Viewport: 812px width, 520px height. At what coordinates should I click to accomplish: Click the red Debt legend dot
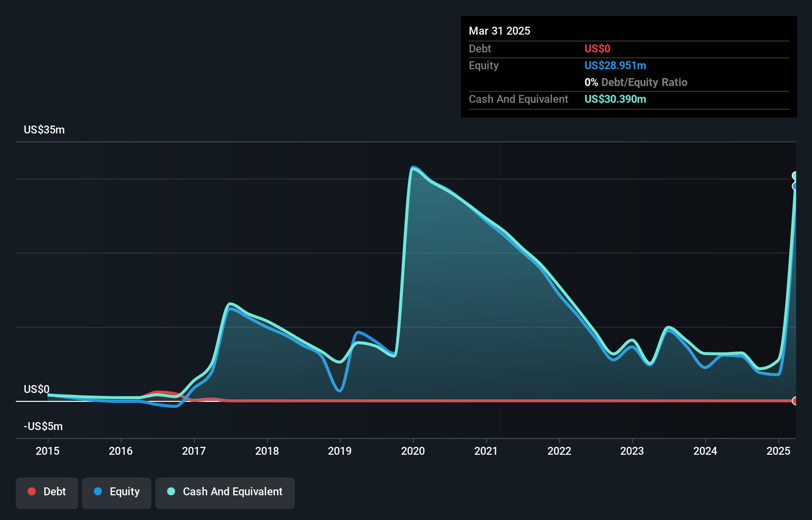(32, 491)
